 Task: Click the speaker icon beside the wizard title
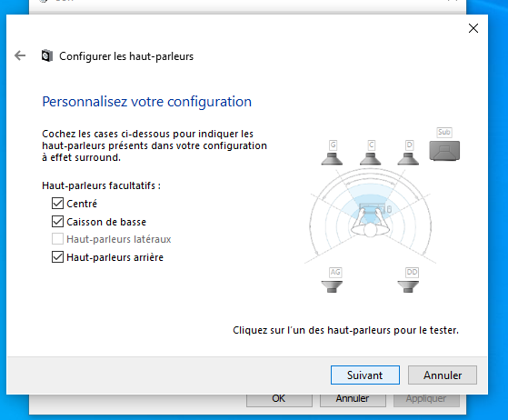click(47, 56)
